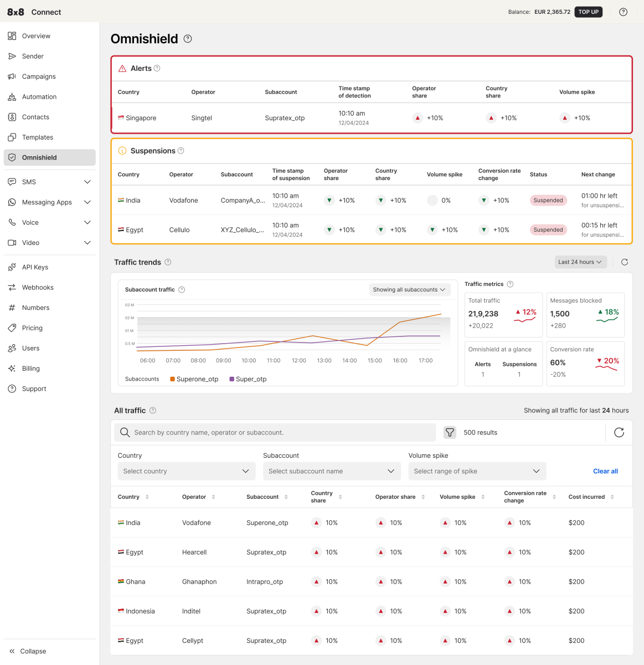Click the orange Superone_otp legend swatch
Viewport: 644px width, 665px height.
[x=173, y=379]
